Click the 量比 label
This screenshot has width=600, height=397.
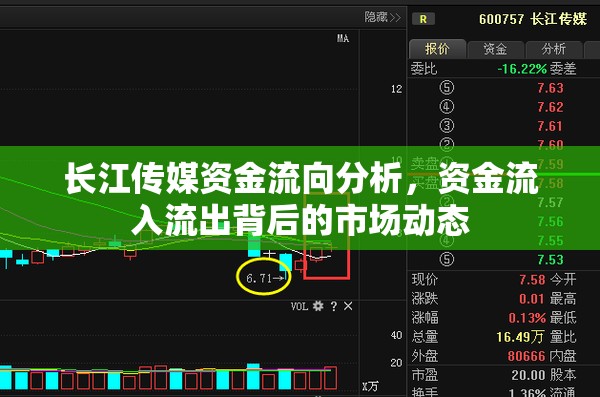(563, 337)
